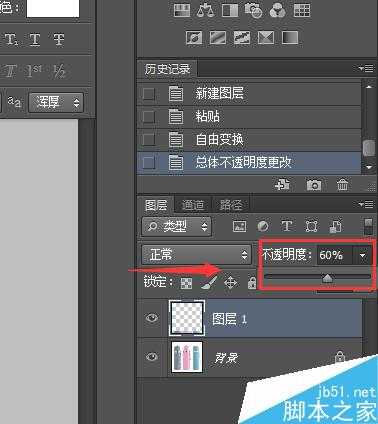Select the 自由变换 history state

[249, 140]
